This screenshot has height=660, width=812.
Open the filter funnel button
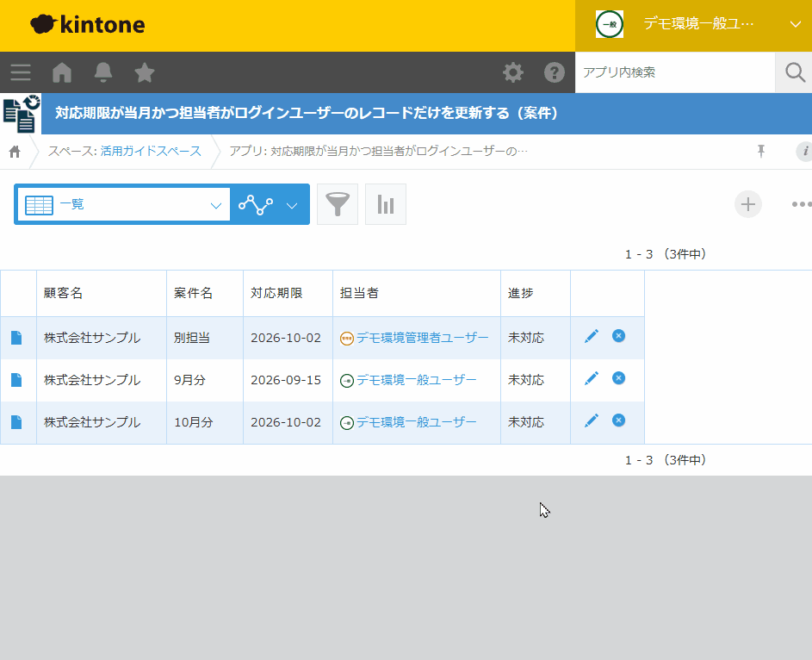[x=338, y=204]
